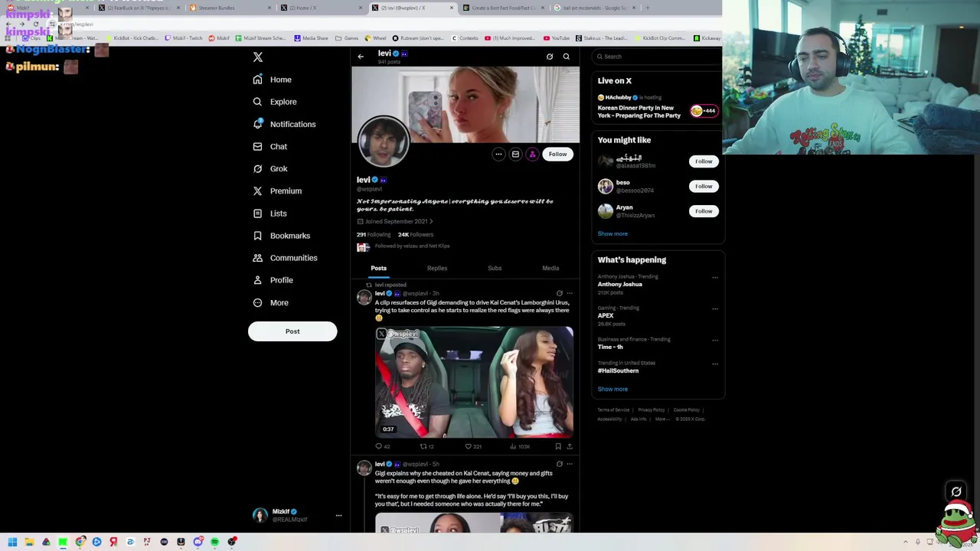980x551 pixels.
Task: Follow the beso suggested account
Action: [x=704, y=186]
